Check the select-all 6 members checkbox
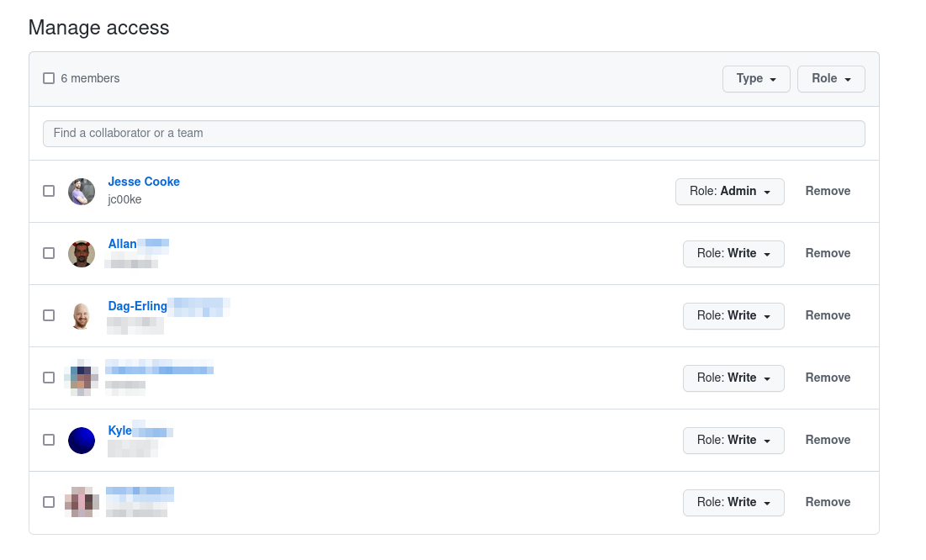This screenshot has width=926, height=560. pyautogui.click(x=49, y=77)
